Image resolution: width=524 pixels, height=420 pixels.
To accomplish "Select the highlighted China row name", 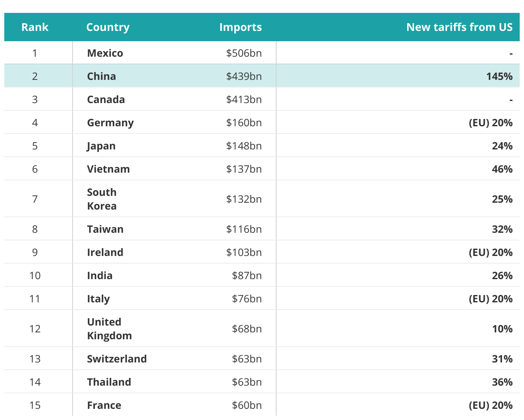I will 102,76.
